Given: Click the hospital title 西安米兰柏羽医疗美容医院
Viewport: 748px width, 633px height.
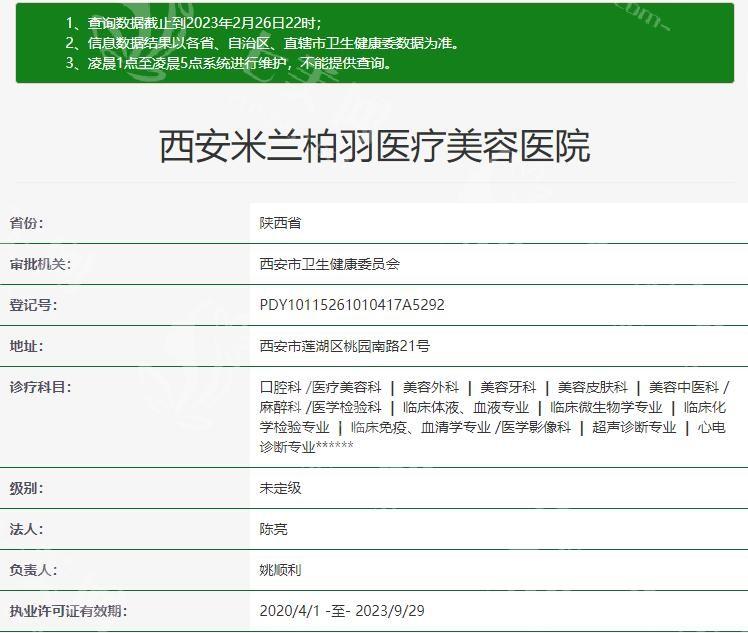Looking at the screenshot, I should (374, 146).
